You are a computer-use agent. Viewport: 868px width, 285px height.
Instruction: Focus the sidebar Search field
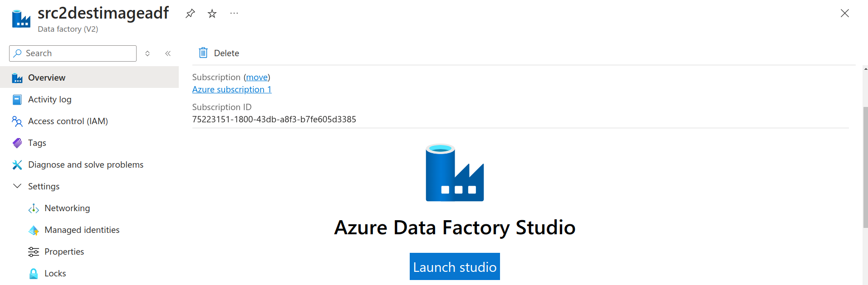pyautogui.click(x=73, y=53)
